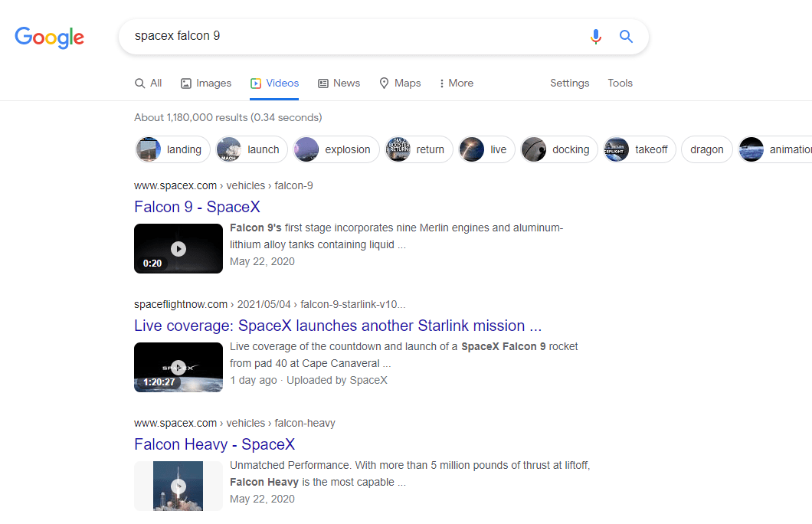Click the search magnifying glass icon
The width and height of the screenshot is (812, 524).
pos(626,37)
